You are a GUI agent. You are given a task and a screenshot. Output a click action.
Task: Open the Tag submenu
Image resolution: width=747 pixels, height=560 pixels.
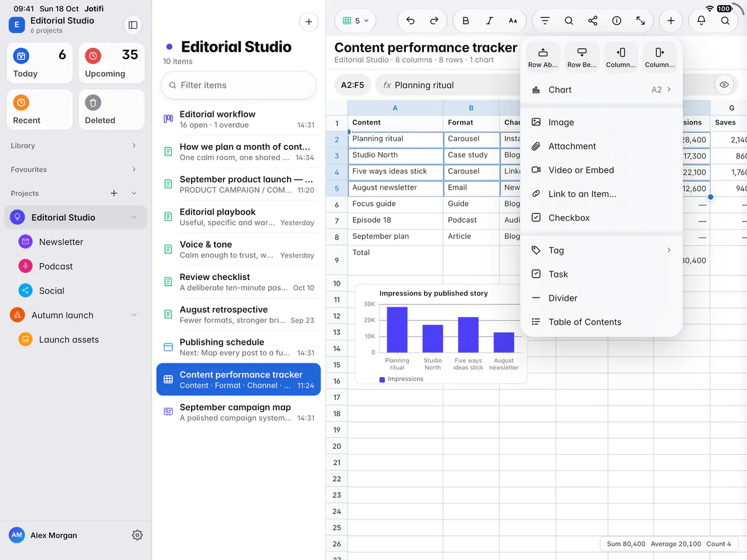[601, 250]
